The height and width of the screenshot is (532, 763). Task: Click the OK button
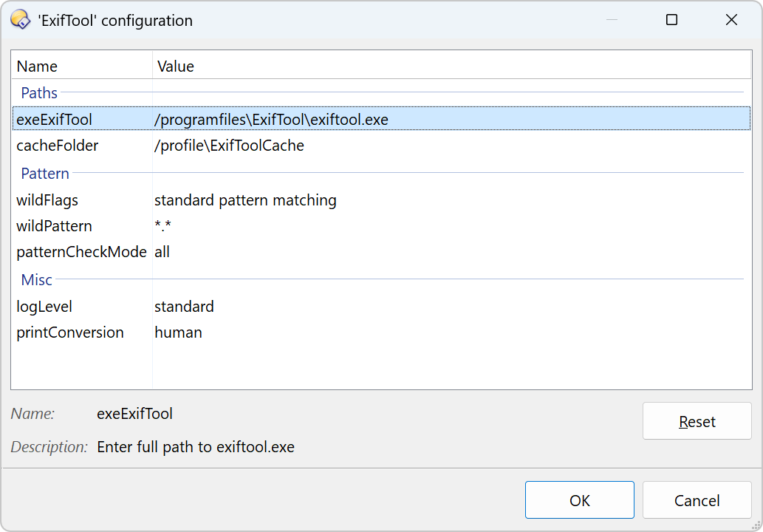[x=580, y=500]
